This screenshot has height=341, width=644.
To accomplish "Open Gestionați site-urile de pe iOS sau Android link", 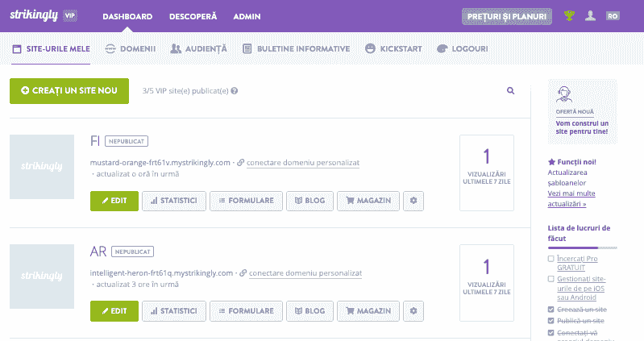I will click(x=581, y=288).
